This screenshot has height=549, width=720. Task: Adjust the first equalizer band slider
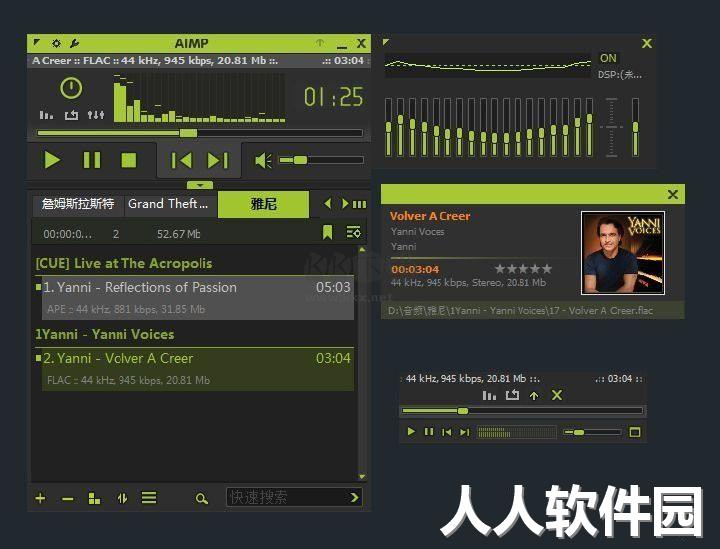pos(388,127)
